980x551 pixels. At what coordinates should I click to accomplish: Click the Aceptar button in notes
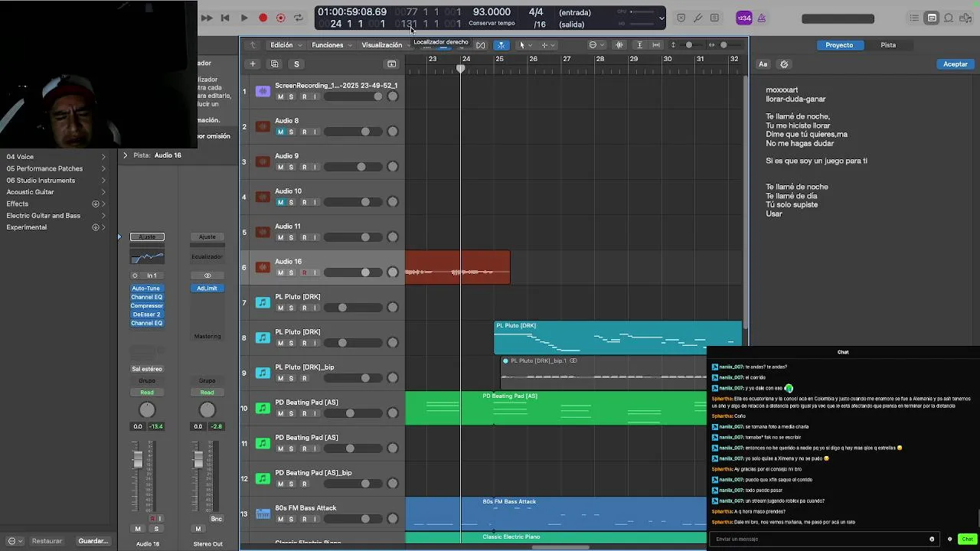[x=955, y=64]
